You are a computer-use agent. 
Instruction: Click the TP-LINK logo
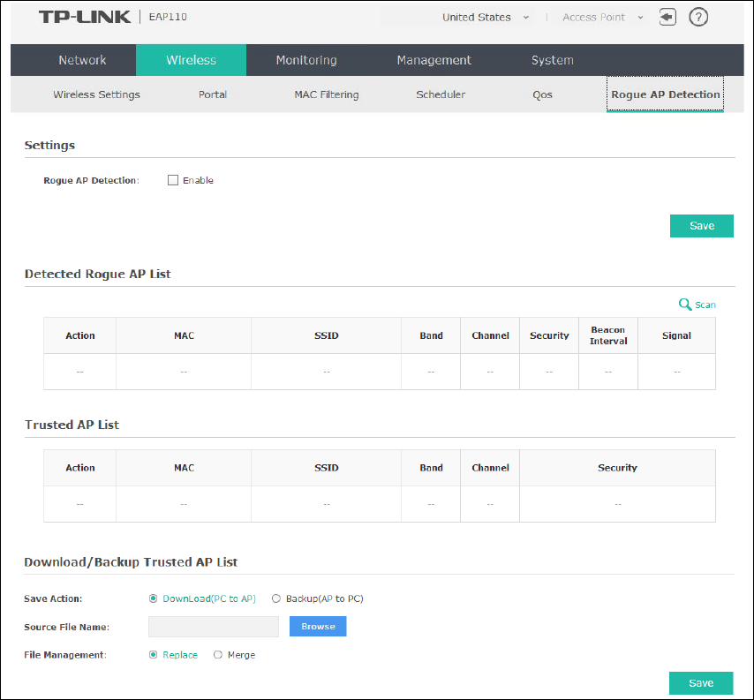coord(85,18)
